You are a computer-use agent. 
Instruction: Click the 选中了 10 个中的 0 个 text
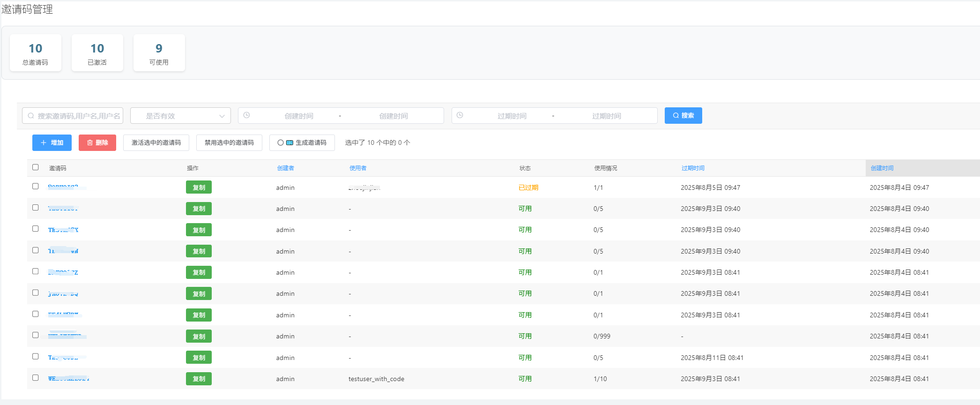(x=378, y=142)
